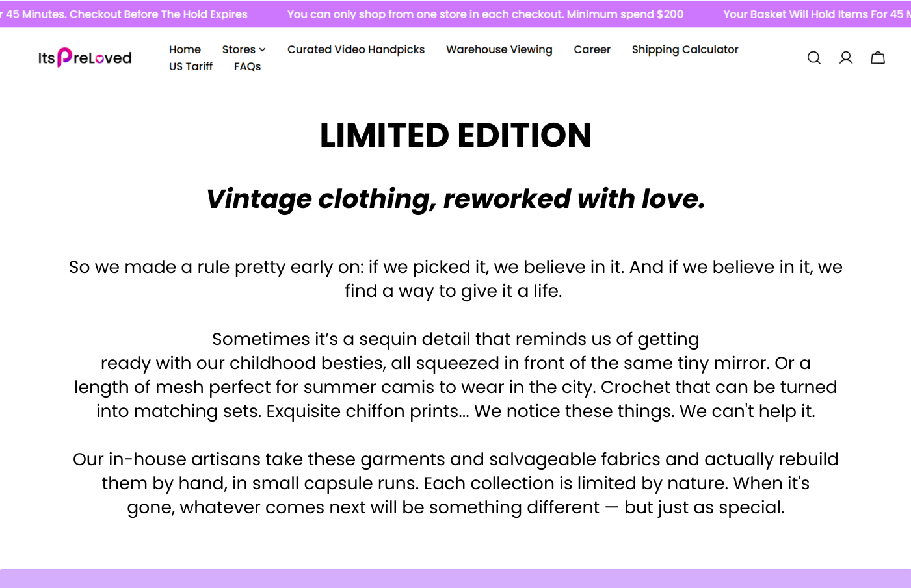Click the in-house artisans paragraph
911x588 pixels.
(x=455, y=483)
